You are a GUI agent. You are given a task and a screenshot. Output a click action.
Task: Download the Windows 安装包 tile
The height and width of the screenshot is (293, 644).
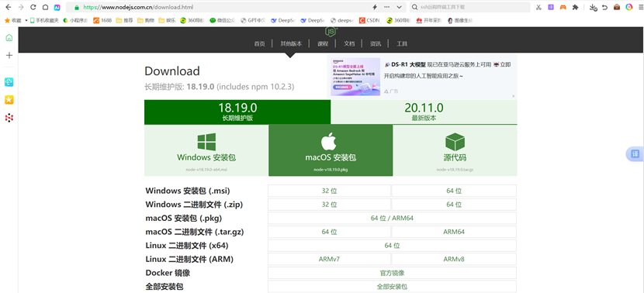[x=206, y=150]
